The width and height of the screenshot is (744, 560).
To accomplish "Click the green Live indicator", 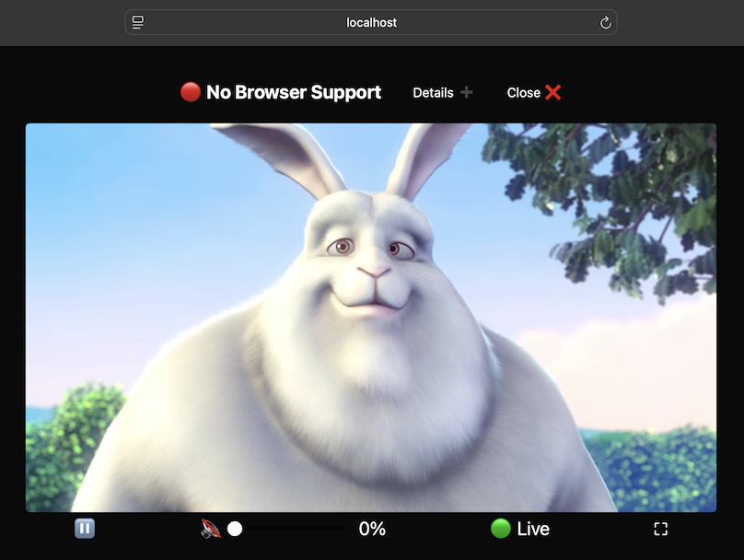I will [520, 529].
